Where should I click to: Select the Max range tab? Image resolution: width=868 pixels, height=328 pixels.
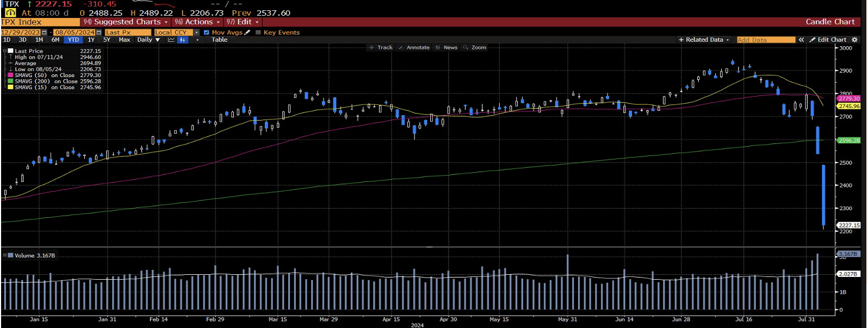click(125, 40)
